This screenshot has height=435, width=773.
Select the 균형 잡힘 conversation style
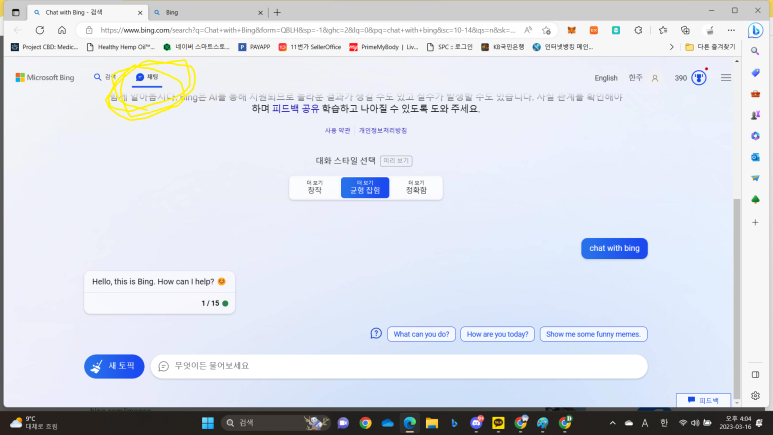click(x=365, y=187)
